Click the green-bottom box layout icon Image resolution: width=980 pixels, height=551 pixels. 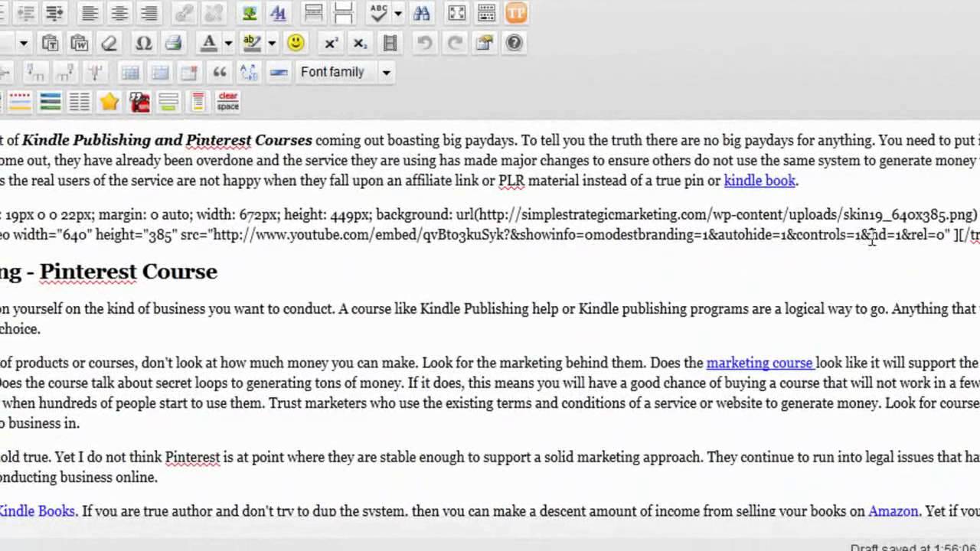[169, 102]
